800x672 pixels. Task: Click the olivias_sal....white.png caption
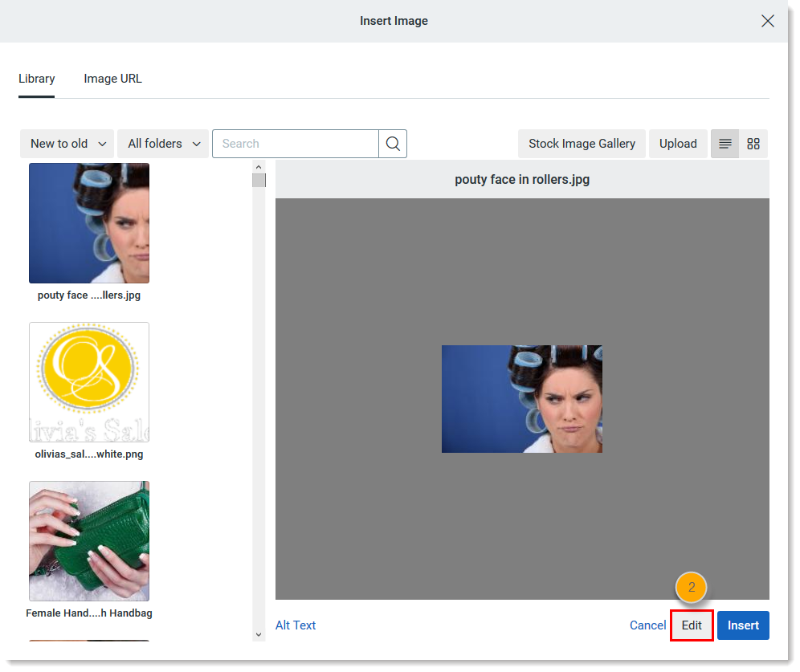pyautogui.click(x=89, y=454)
